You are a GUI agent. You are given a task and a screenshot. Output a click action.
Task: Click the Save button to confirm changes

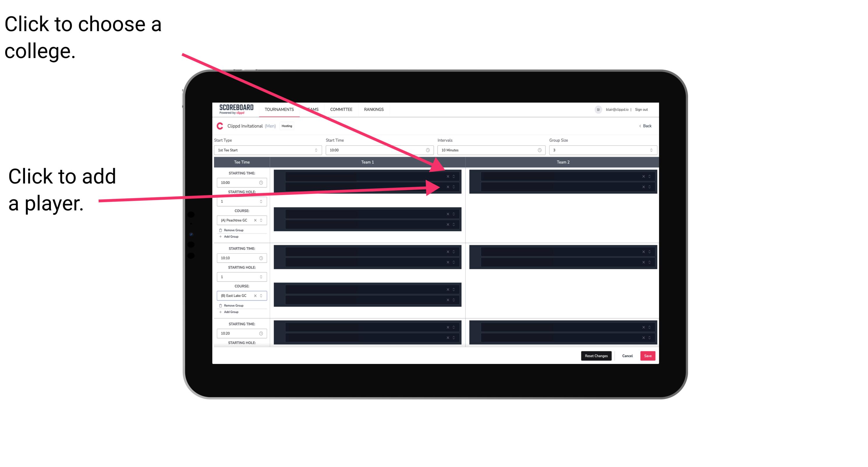(648, 355)
